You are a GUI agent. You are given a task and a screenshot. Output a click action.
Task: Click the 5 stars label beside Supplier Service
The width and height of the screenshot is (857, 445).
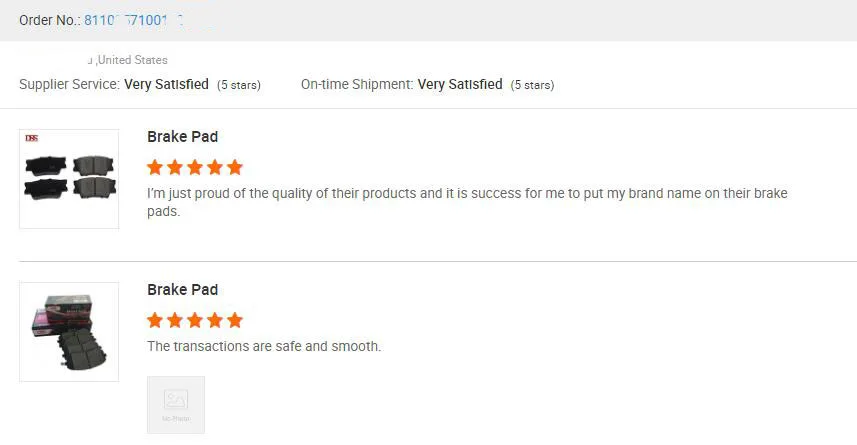coord(239,85)
